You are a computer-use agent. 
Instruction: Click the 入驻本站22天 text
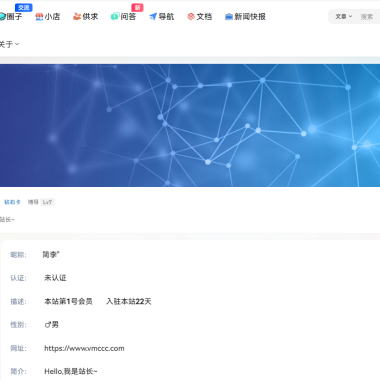pos(129,302)
